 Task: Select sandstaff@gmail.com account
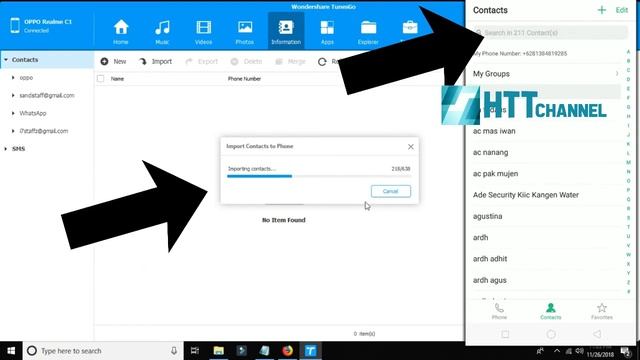click(x=47, y=96)
